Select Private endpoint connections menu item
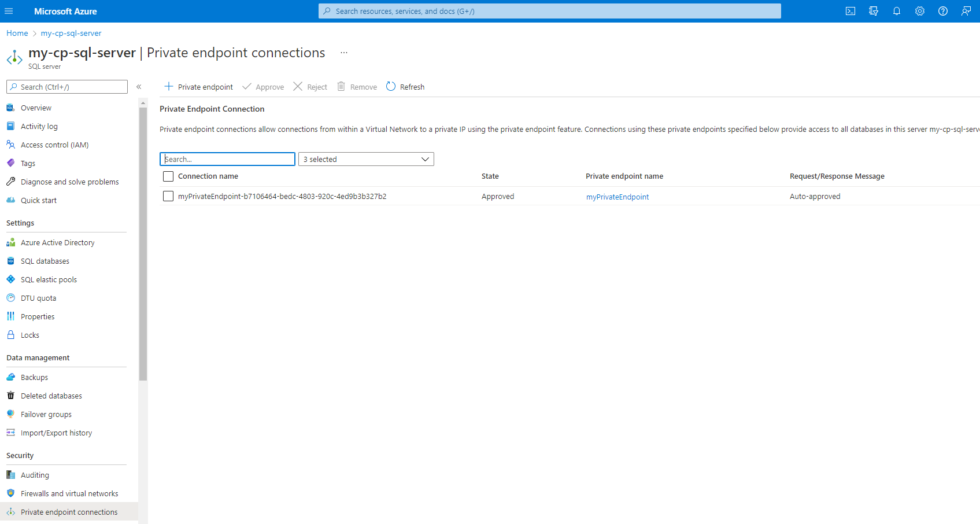Screen dimensions: 980x524 pos(69,512)
